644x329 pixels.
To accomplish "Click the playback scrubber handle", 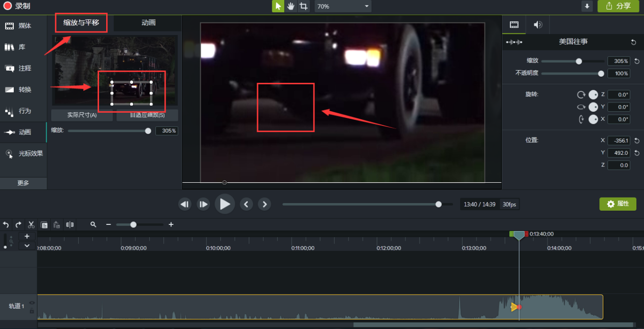I will coord(439,204).
